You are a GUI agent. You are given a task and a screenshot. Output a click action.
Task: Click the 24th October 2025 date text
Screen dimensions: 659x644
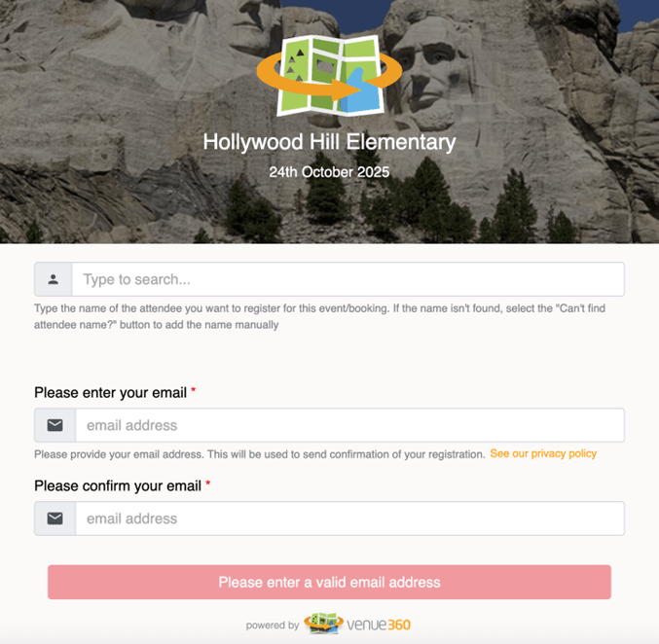[x=329, y=172]
